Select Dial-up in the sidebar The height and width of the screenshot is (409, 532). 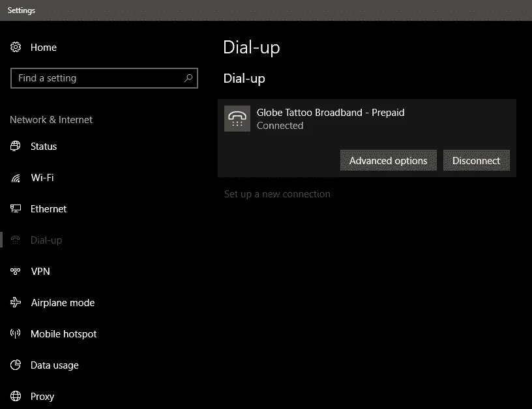tap(46, 240)
